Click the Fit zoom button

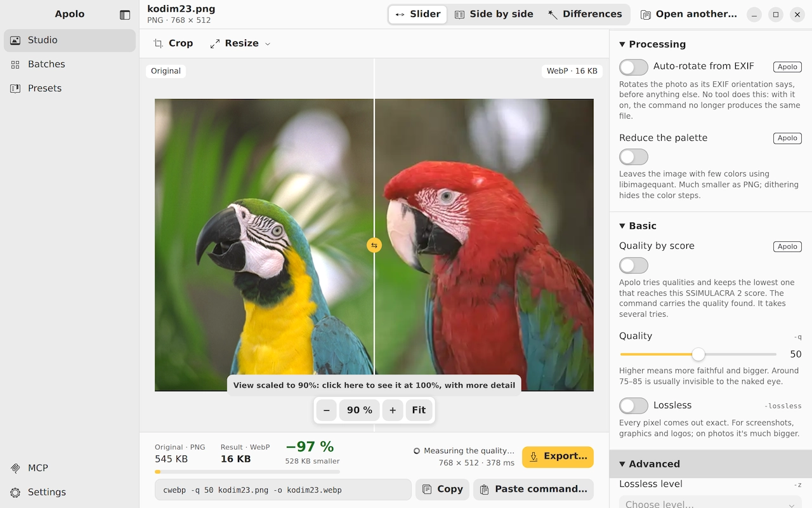point(419,410)
